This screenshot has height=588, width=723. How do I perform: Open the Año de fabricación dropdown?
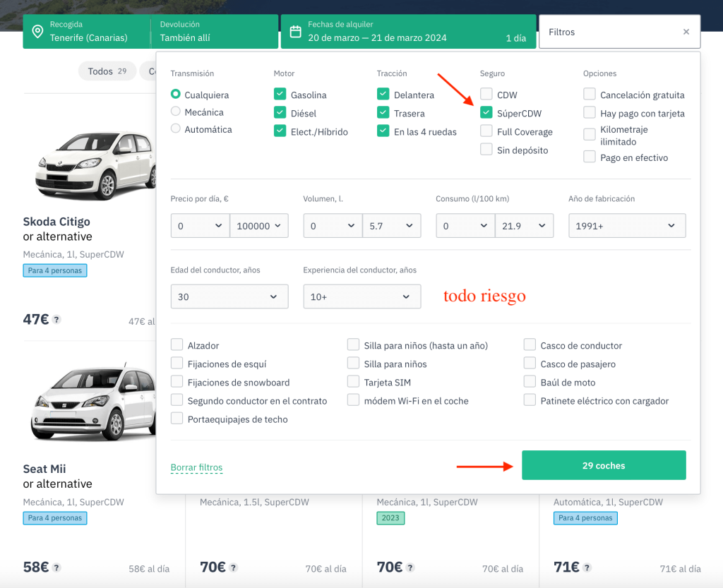[x=627, y=226]
